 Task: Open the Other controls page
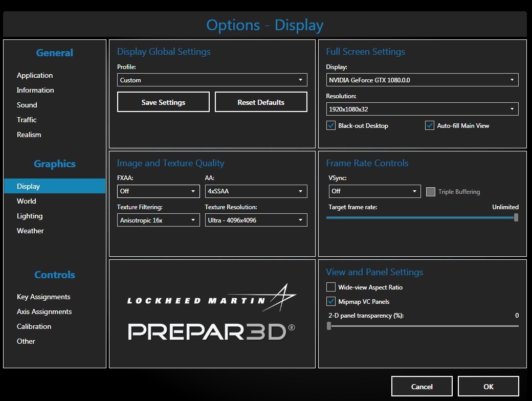tap(26, 341)
